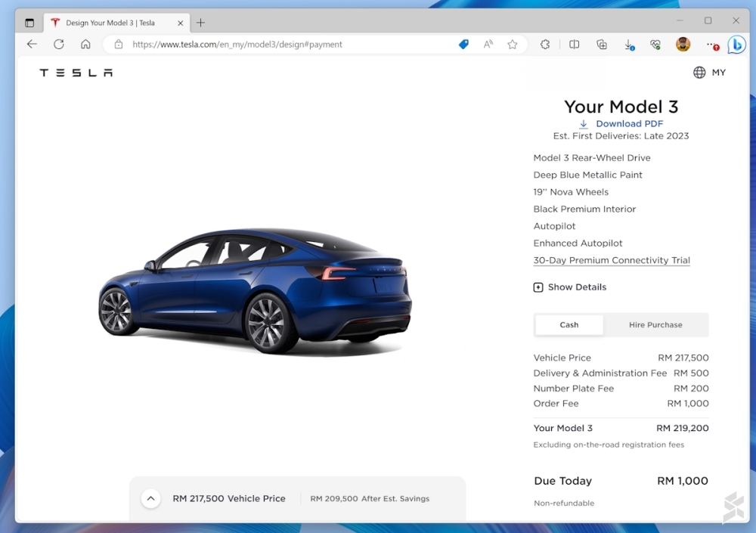756x533 pixels.
Task: Open a new browser tab
Action: 200,23
